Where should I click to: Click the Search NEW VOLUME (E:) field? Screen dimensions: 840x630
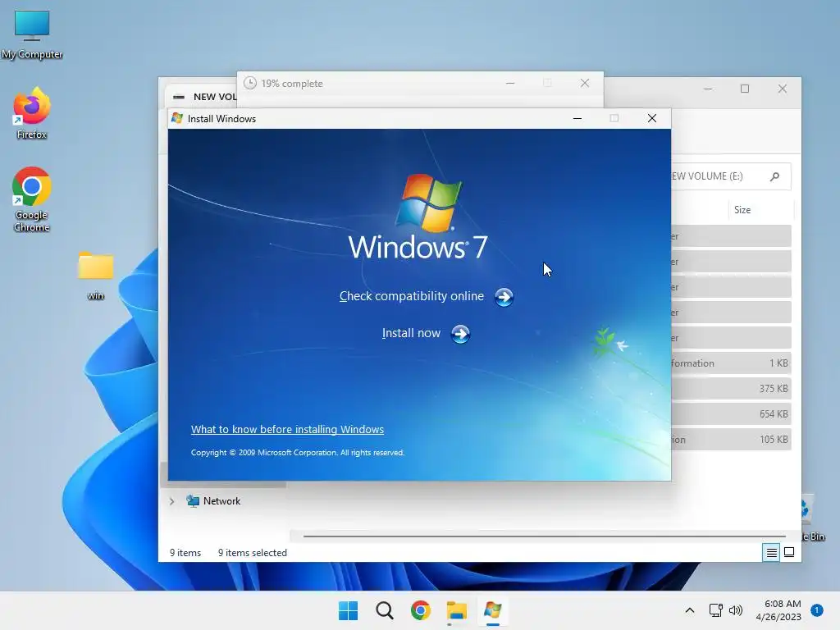coord(731,176)
